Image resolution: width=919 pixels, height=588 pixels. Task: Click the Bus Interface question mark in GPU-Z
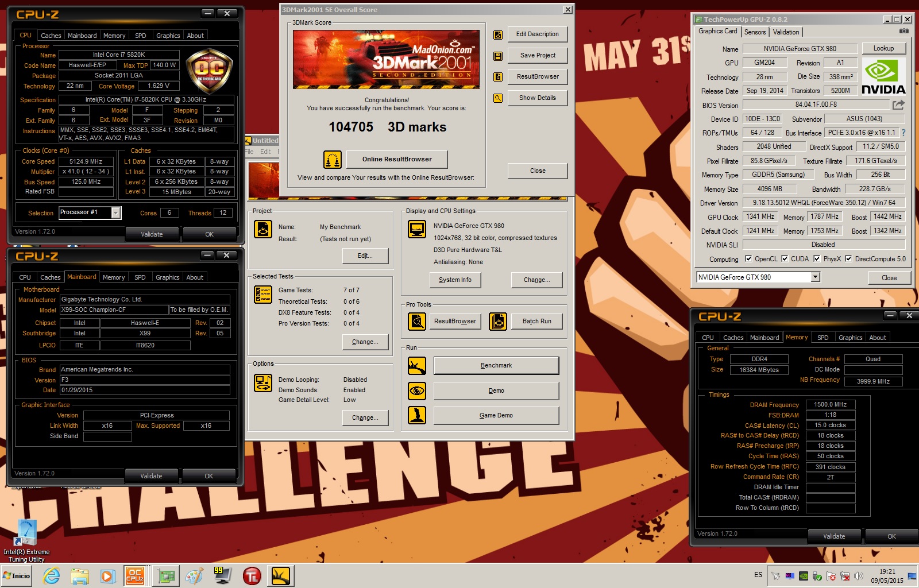[x=903, y=133]
